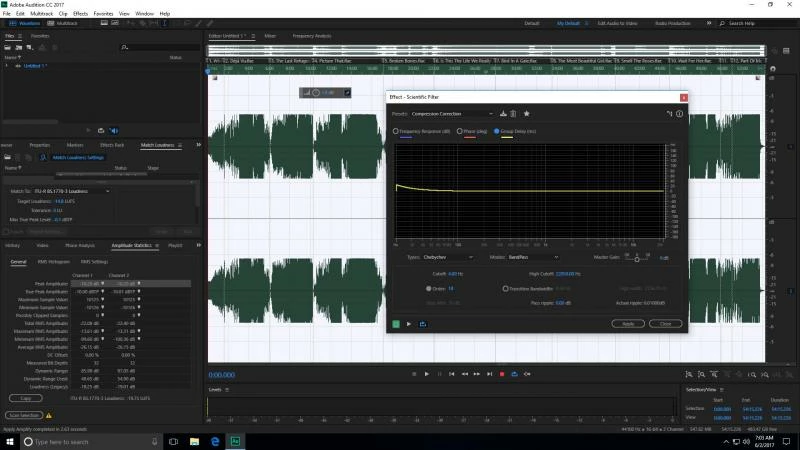Adjust HUD volume knob above waveform

point(316,93)
